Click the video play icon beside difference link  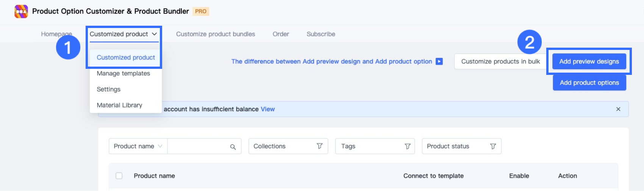pos(439,61)
